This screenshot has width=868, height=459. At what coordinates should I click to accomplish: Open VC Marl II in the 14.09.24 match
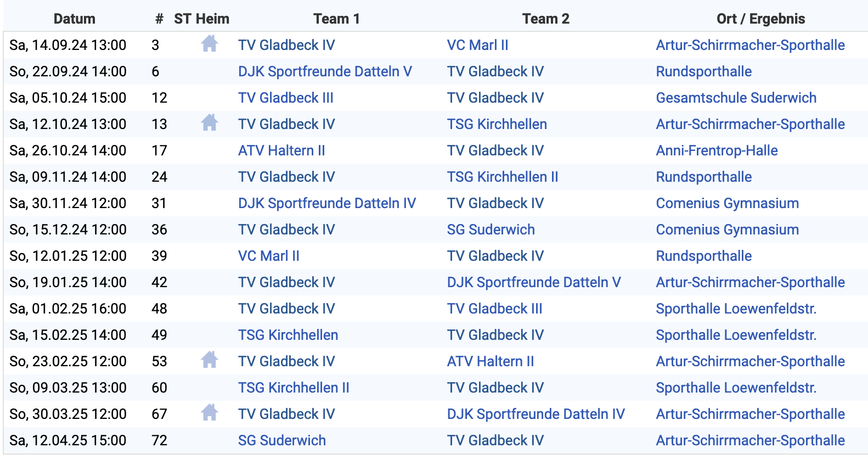click(x=477, y=45)
